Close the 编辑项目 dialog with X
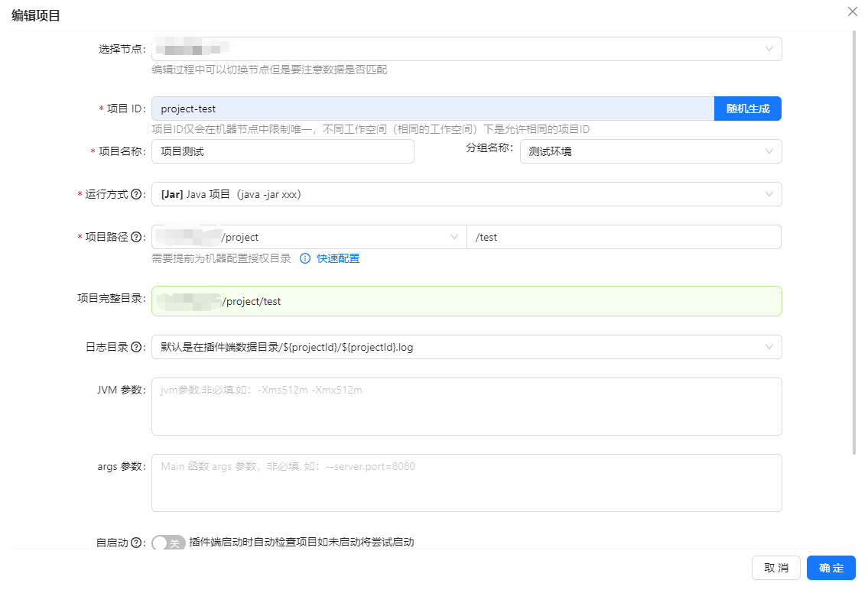The height and width of the screenshot is (593, 868). tap(853, 11)
